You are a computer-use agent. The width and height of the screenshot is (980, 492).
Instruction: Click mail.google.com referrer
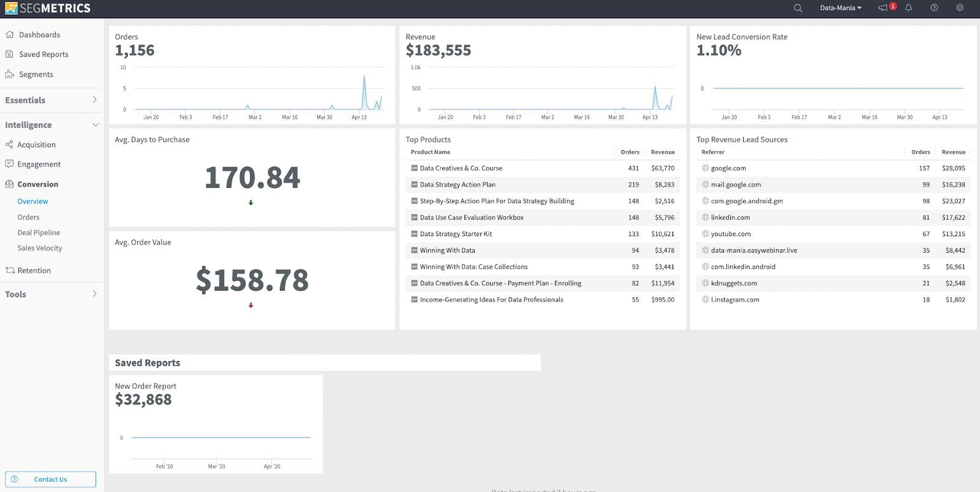click(x=736, y=185)
